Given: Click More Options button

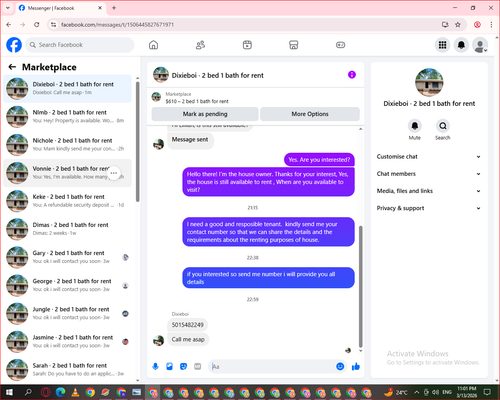Looking at the screenshot, I should (310, 114).
